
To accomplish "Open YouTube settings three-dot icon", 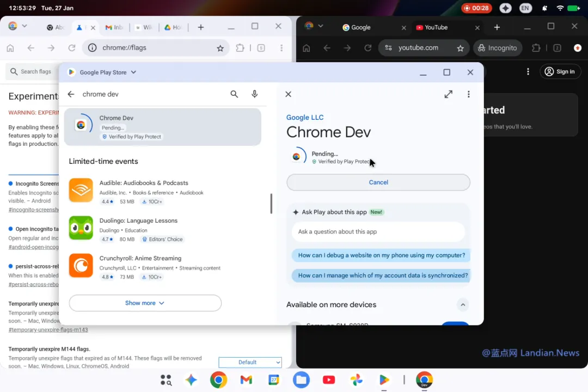I will (x=528, y=72).
